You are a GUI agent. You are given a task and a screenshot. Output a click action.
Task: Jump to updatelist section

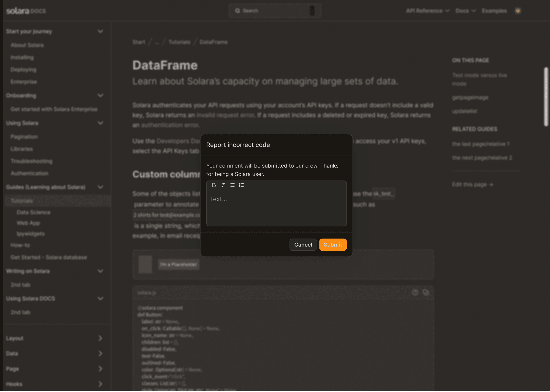464,111
